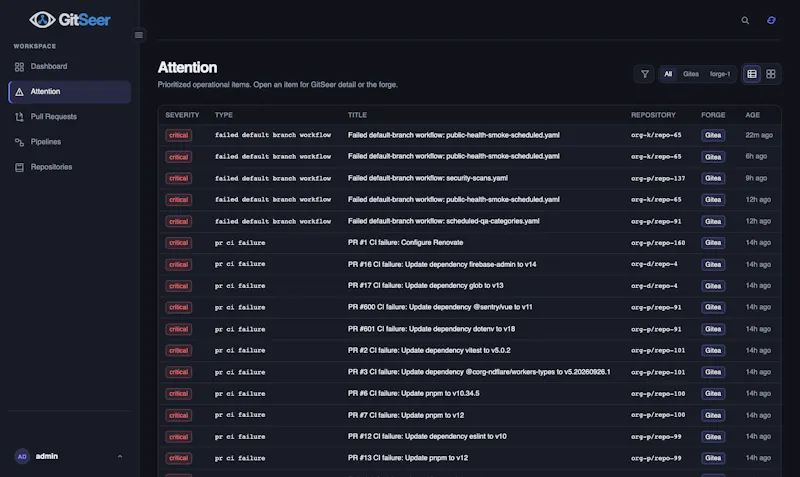The width and height of the screenshot is (800, 477).
Task: Click the 9h ago age cell
Action: click(x=756, y=178)
